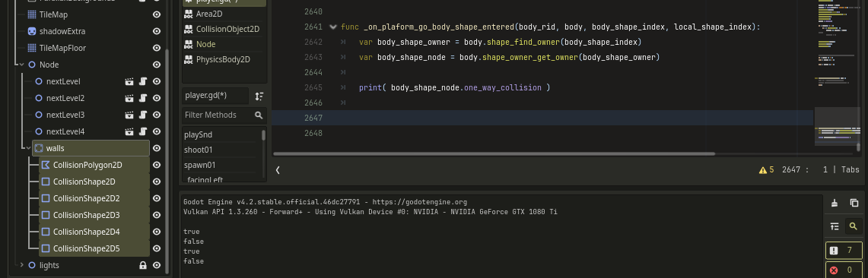
Task: Open script attached to nextLevel4 node
Action: point(143,131)
